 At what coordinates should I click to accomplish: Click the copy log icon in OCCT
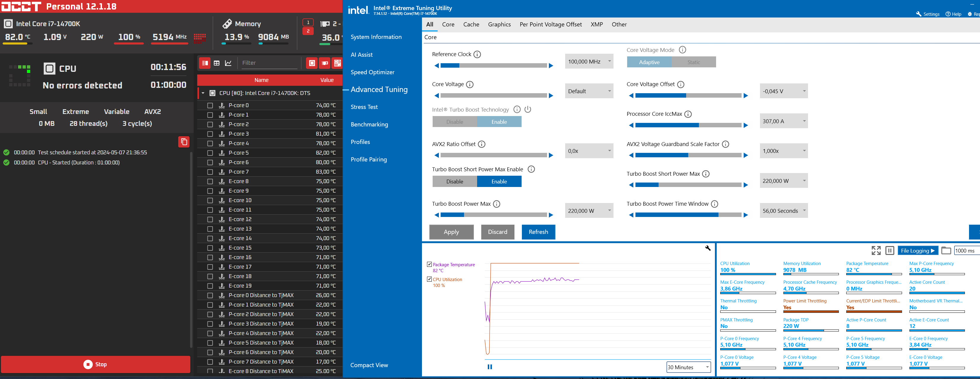point(184,142)
